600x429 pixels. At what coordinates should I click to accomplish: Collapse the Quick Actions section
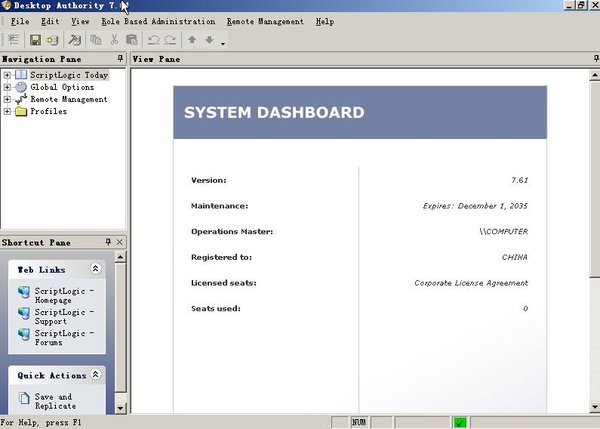coord(95,374)
